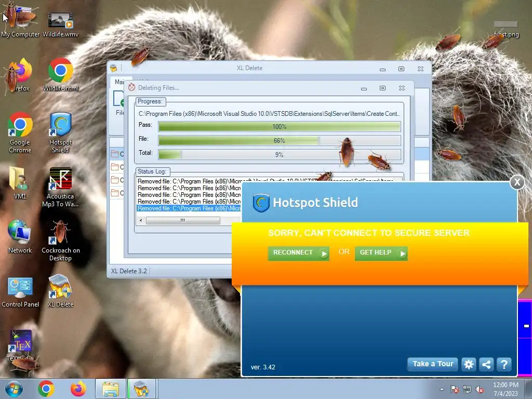Open the Control Panel desktop icon

point(20,292)
